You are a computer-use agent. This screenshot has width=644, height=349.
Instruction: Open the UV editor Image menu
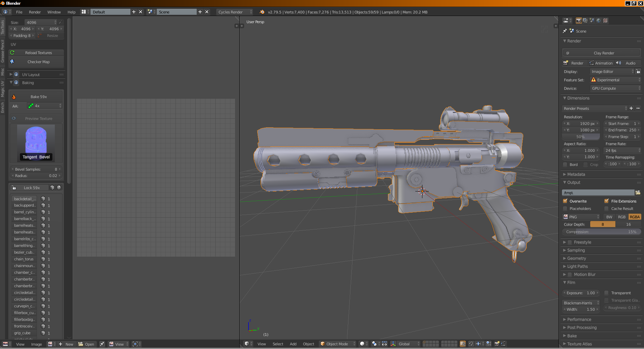pos(36,344)
